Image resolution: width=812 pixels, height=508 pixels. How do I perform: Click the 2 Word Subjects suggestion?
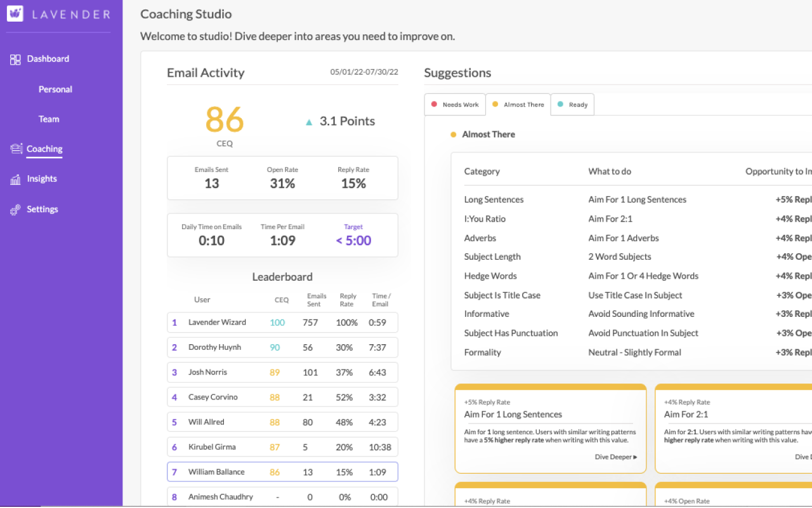pyautogui.click(x=620, y=257)
